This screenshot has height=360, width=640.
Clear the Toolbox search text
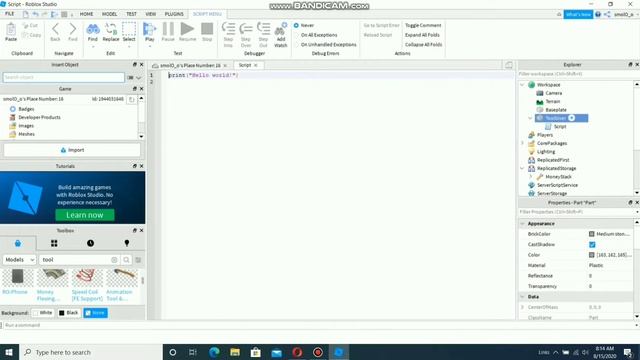(x=114, y=260)
